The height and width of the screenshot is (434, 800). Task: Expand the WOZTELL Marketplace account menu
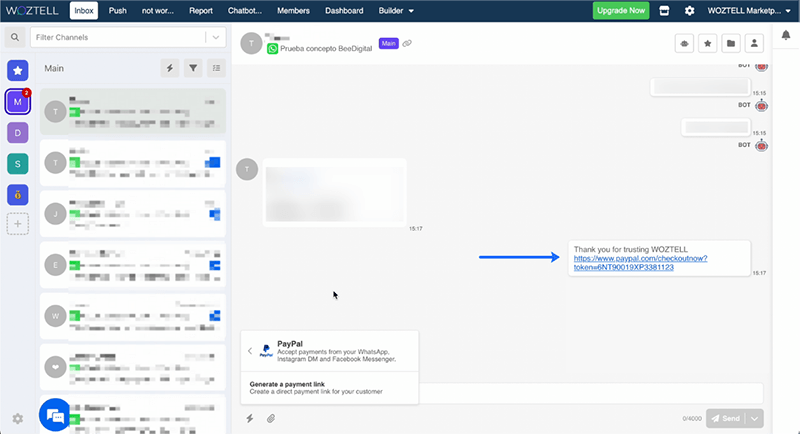[748, 11]
